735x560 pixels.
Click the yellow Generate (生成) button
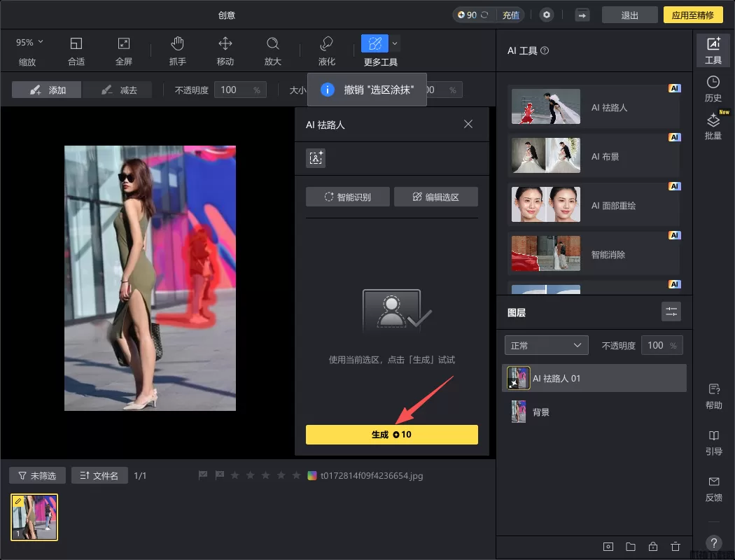click(391, 435)
